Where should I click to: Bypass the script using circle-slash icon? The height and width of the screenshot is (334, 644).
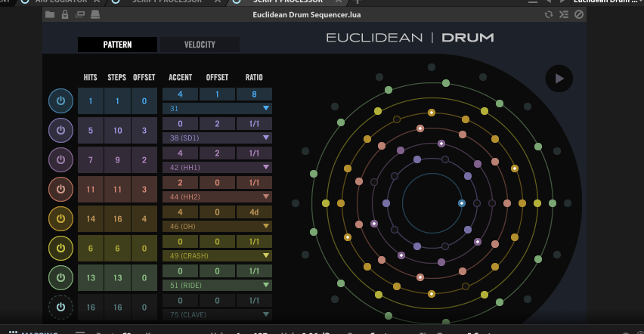pos(579,15)
